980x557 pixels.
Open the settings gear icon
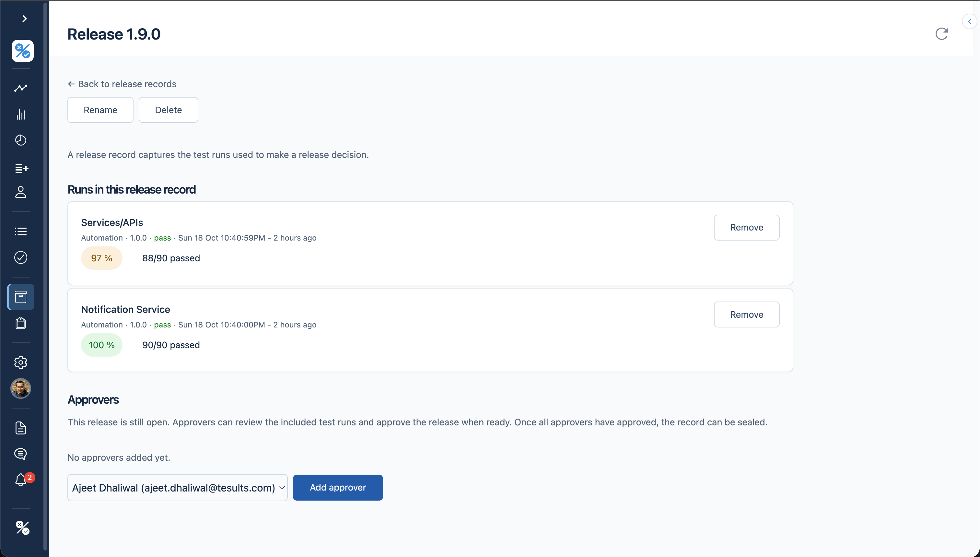tap(21, 362)
